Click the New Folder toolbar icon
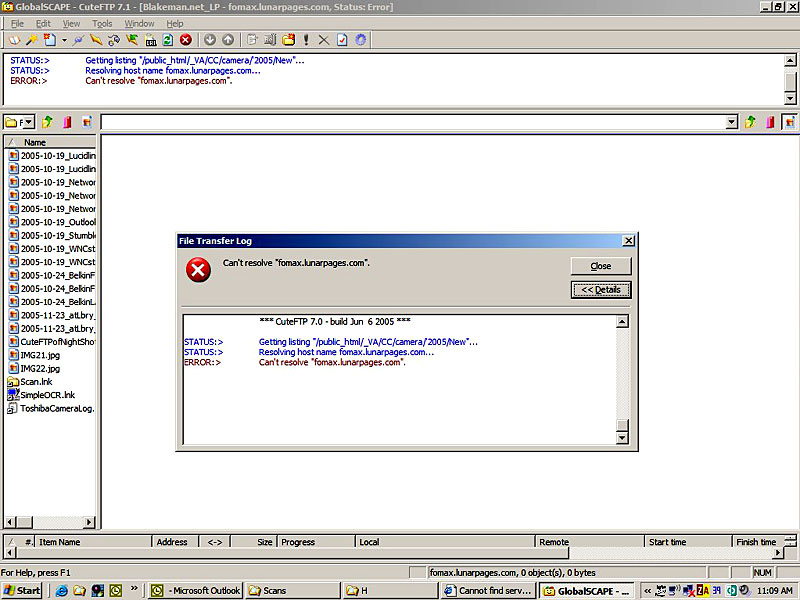Viewport: 800px width, 600px height. point(288,40)
